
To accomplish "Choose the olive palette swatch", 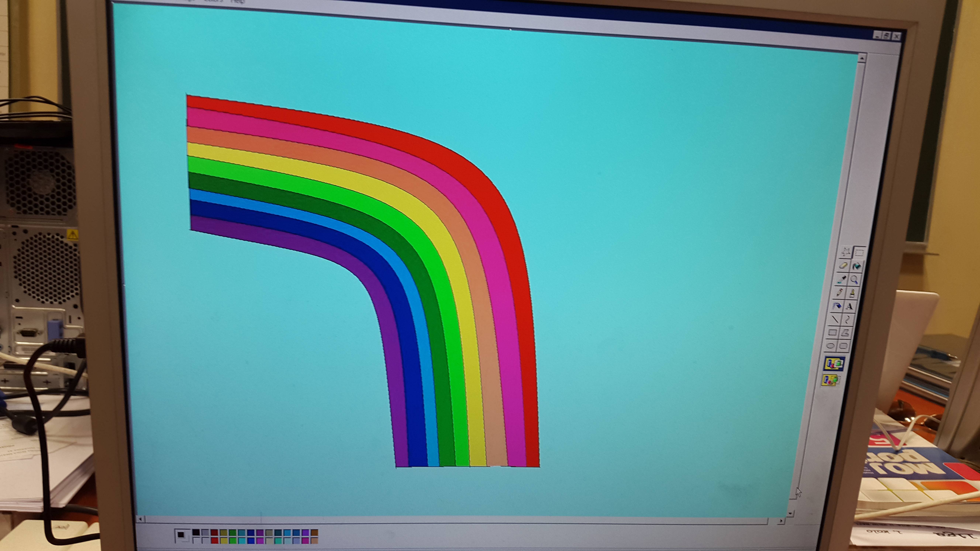I will (x=224, y=532).
